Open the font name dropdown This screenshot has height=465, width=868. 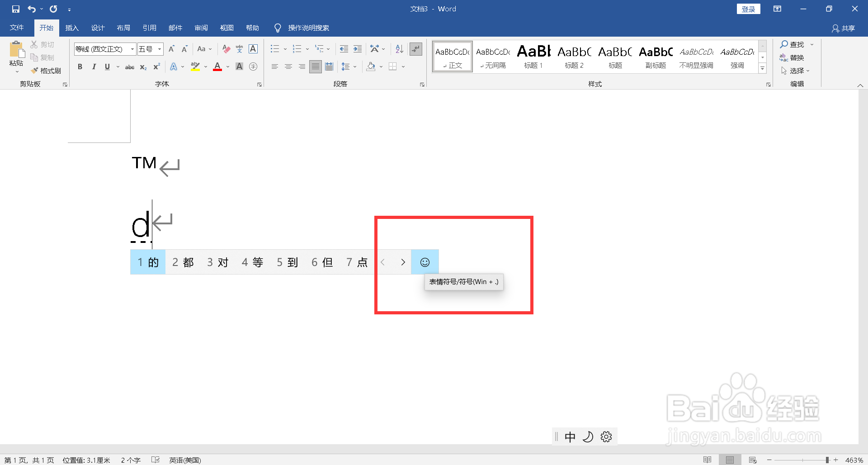click(x=132, y=49)
